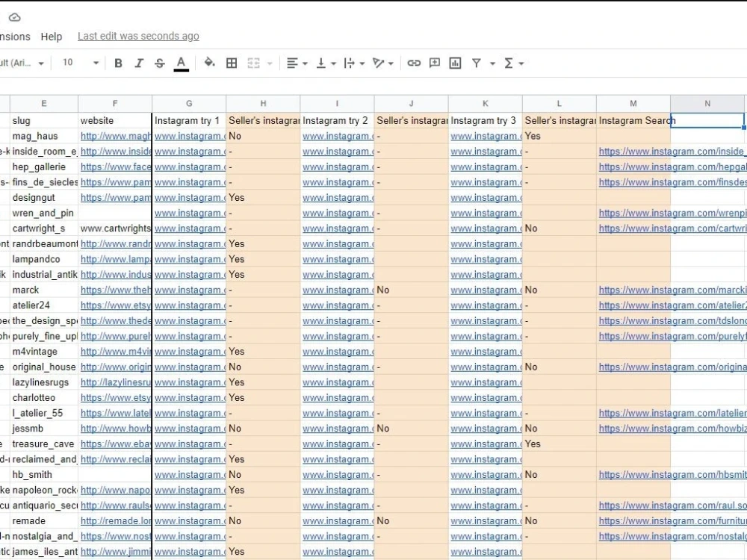Open Instagram search link for atelier24 row

click(672, 305)
